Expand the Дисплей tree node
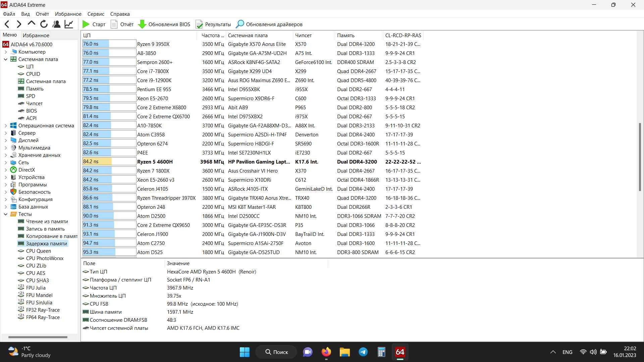 (x=6, y=140)
